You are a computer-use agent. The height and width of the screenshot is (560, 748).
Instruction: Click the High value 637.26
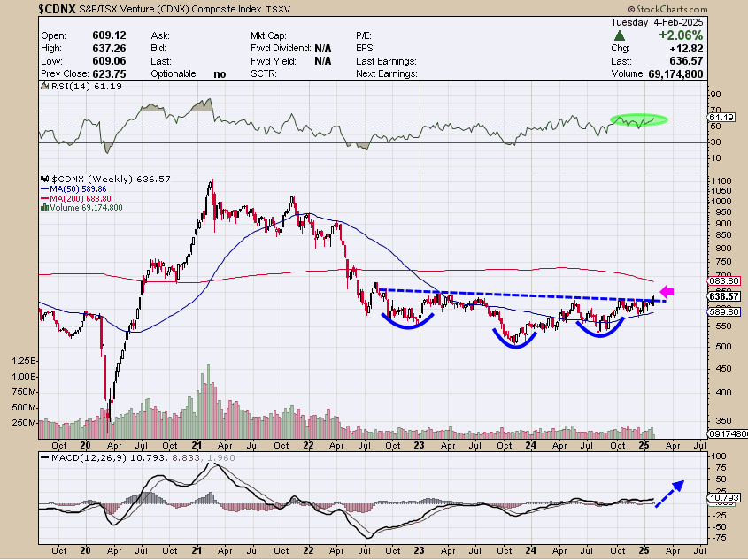click(109, 48)
